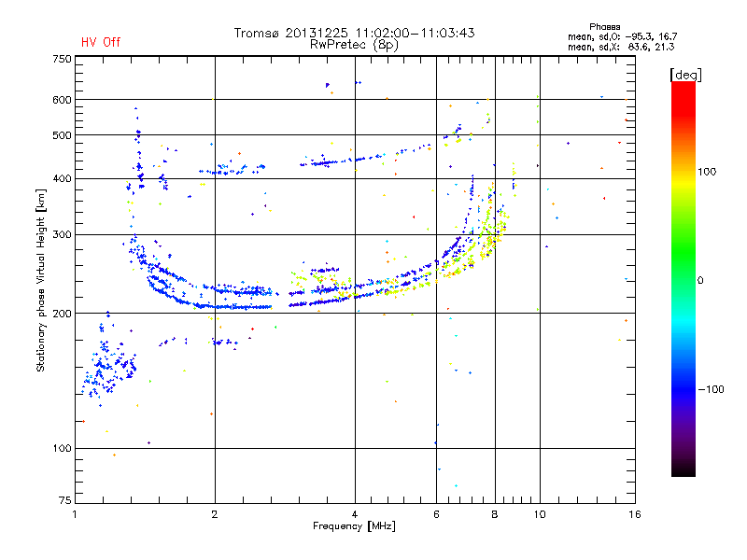Screen dimensions: 747x560
Task: Click y-axis tick label '750'
Action: pyautogui.click(x=62, y=59)
